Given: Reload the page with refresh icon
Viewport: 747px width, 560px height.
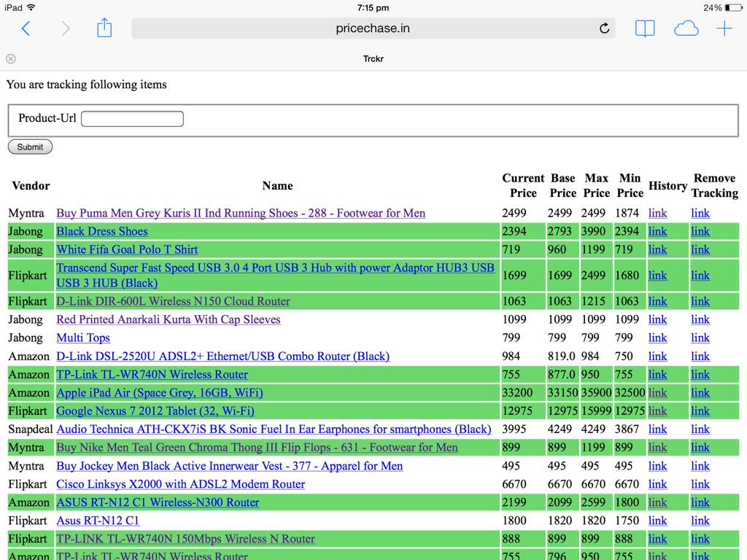Looking at the screenshot, I should click(604, 28).
